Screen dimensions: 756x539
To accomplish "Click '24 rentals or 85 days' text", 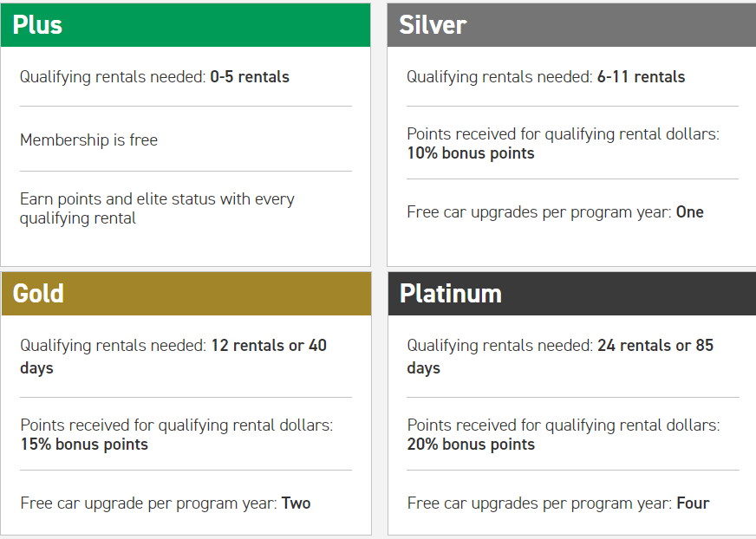I will (560, 357).
